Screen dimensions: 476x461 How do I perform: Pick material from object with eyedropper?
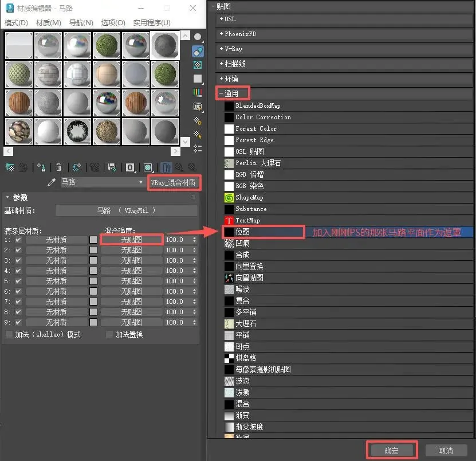tap(52, 182)
